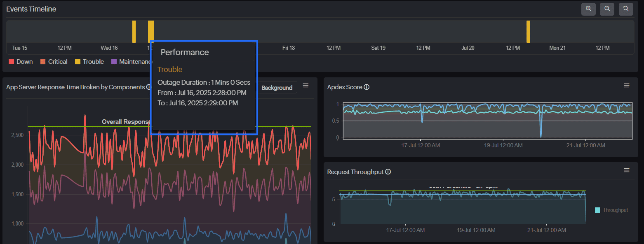Zoom in on the Events Timeline
Screen dimensions: 644x244
[x=588, y=9]
